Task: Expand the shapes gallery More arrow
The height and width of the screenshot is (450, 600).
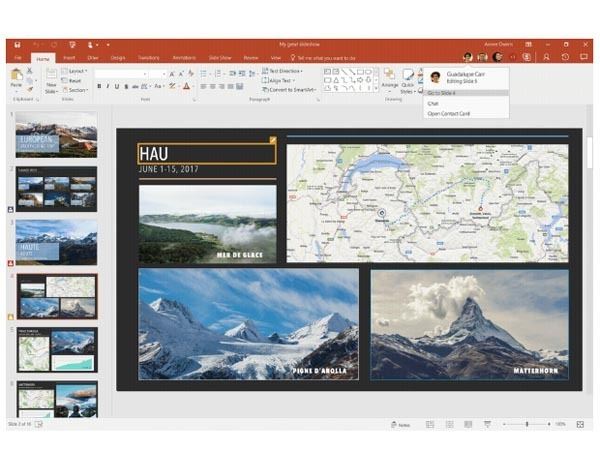Action: tap(376, 89)
